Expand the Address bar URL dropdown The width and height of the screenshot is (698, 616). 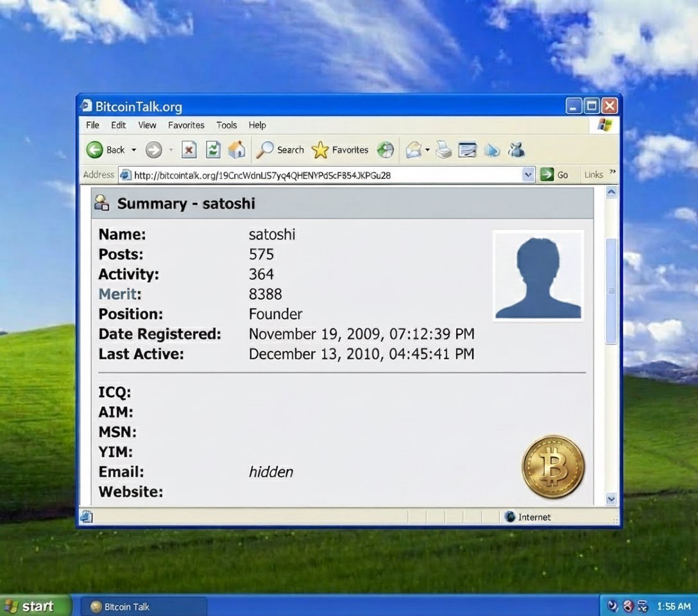528,175
